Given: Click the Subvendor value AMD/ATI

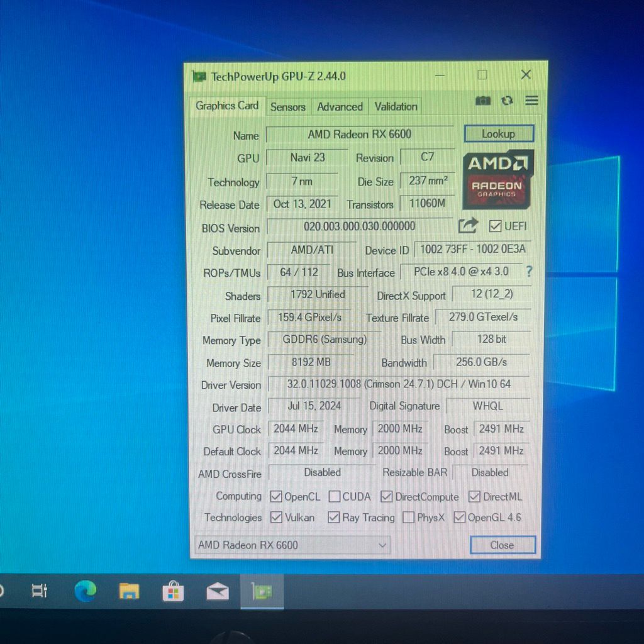Looking at the screenshot, I should 312,250.
